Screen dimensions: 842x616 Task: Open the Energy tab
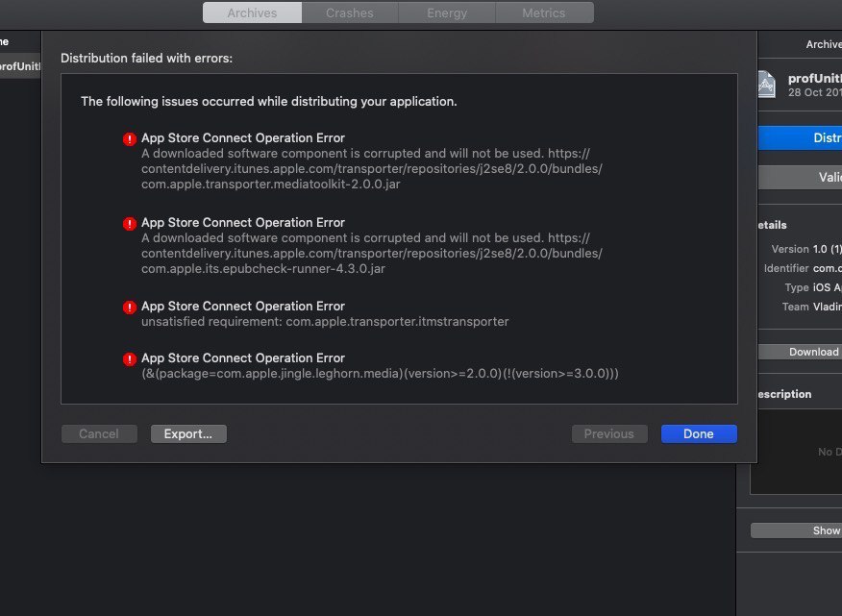[447, 12]
